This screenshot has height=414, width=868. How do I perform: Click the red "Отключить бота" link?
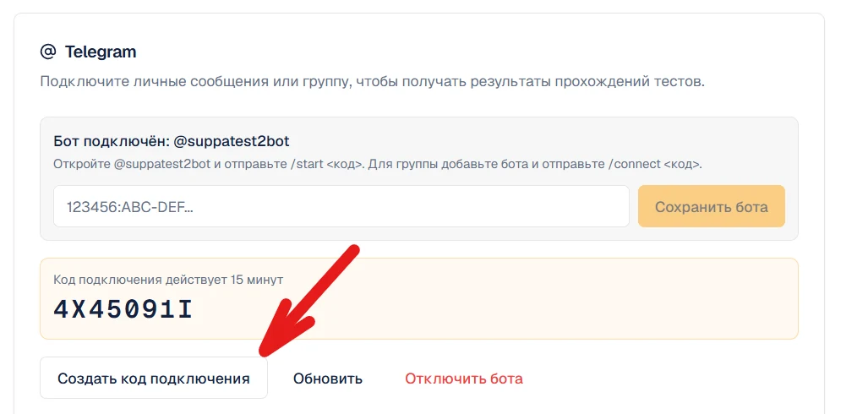click(464, 379)
